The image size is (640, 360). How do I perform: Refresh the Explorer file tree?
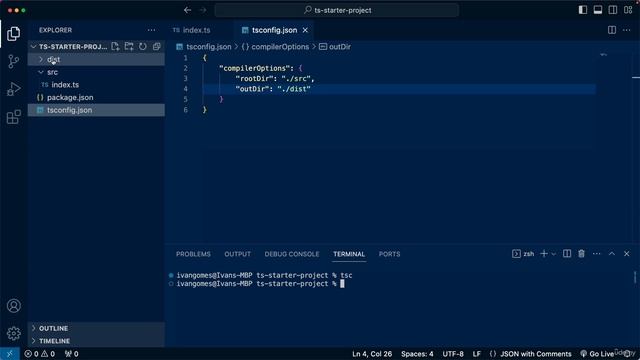142,47
